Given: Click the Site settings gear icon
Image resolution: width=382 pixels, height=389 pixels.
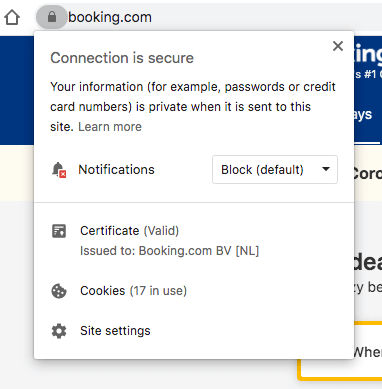Looking at the screenshot, I should pyautogui.click(x=59, y=331).
